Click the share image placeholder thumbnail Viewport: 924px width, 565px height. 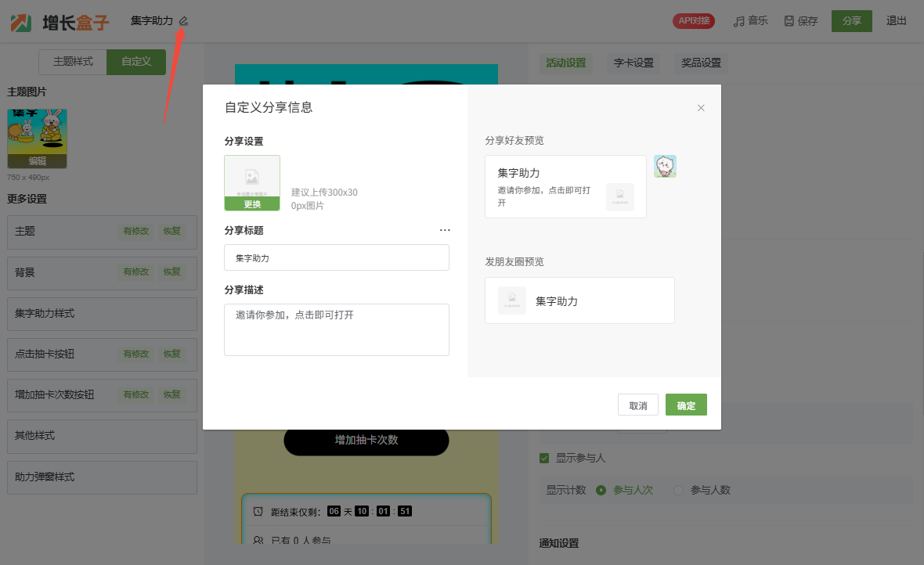coord(251,177)
